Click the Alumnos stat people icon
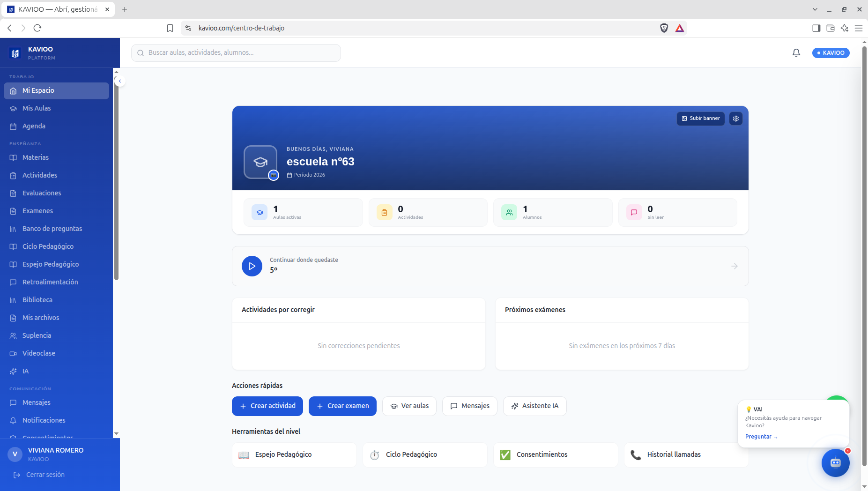The image size is (868, 491). coord(509,212)
